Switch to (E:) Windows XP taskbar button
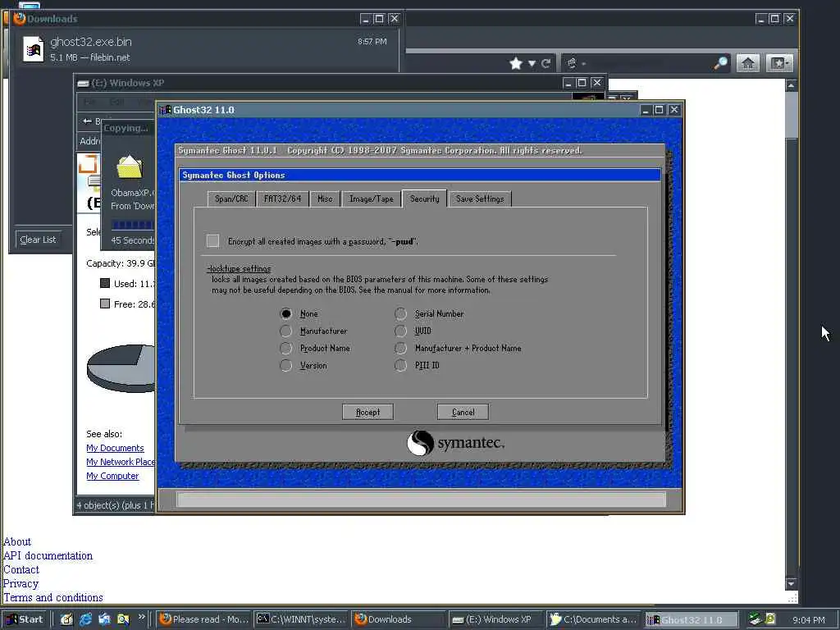Image resolution: width=840 pixels, height=630 pixels. 495,619
